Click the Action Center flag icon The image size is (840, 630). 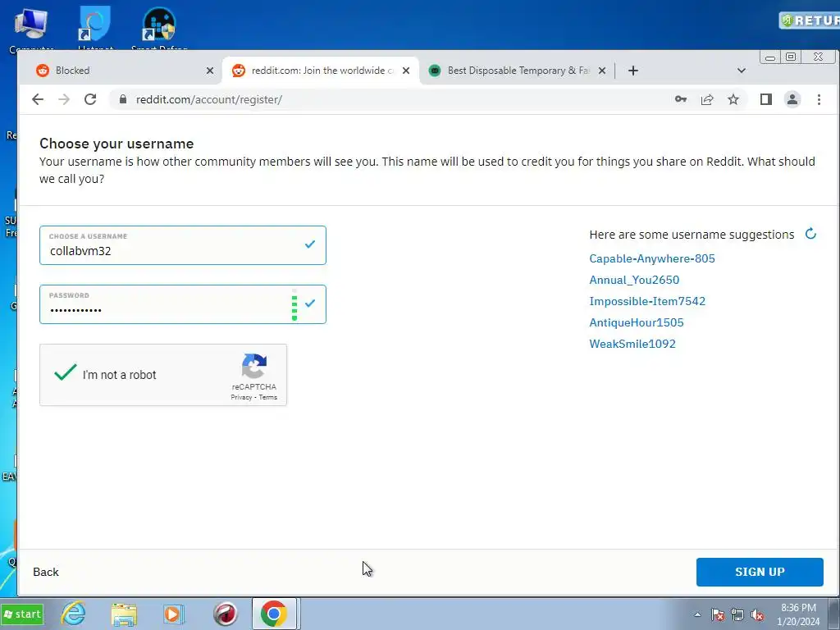pyautogui.click(x=718, y=614)
